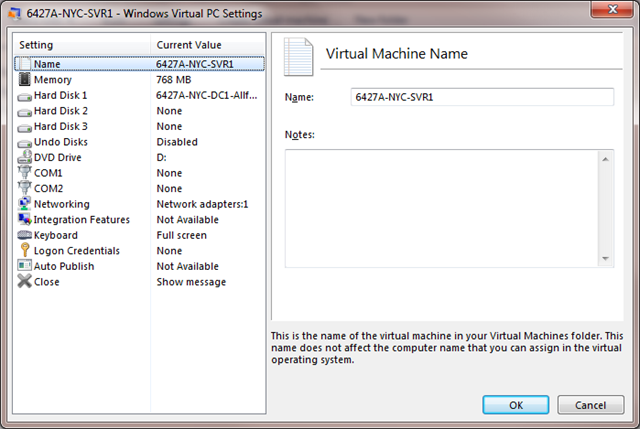Viewport: 640px width, 429px height.
Task: Select the Close setting label
Action: (47, 282)
